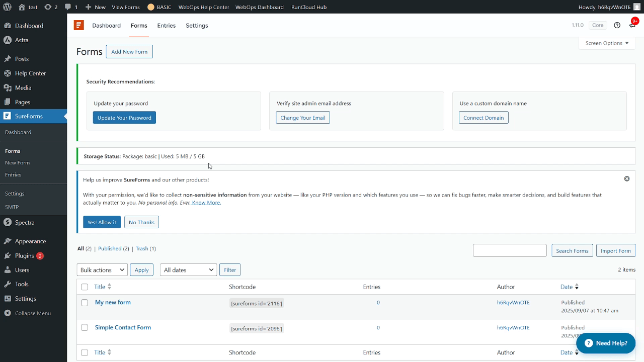Screen dimensions: 644x362
Task: Open the comments bubble in admin bar
Action: coord(71,7)
